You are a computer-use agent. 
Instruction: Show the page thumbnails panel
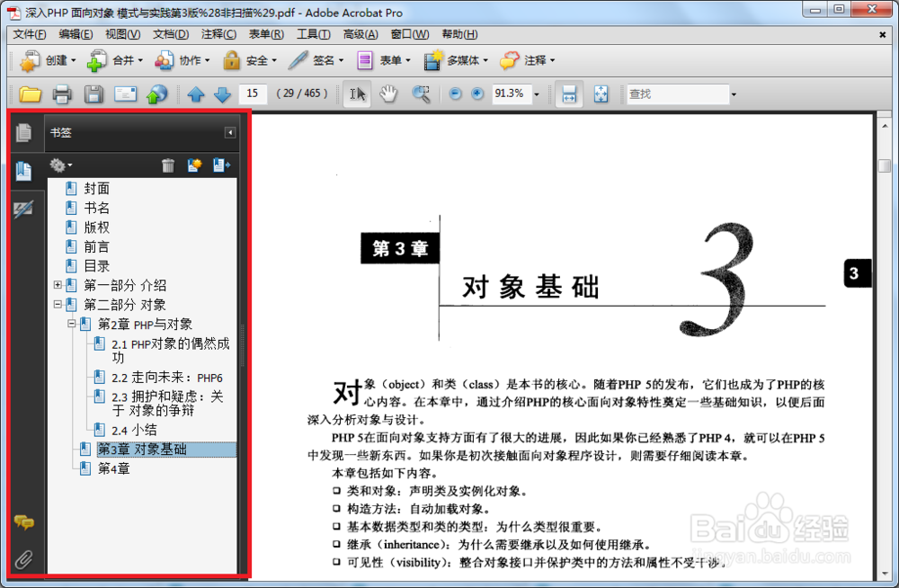click(24, 131)
